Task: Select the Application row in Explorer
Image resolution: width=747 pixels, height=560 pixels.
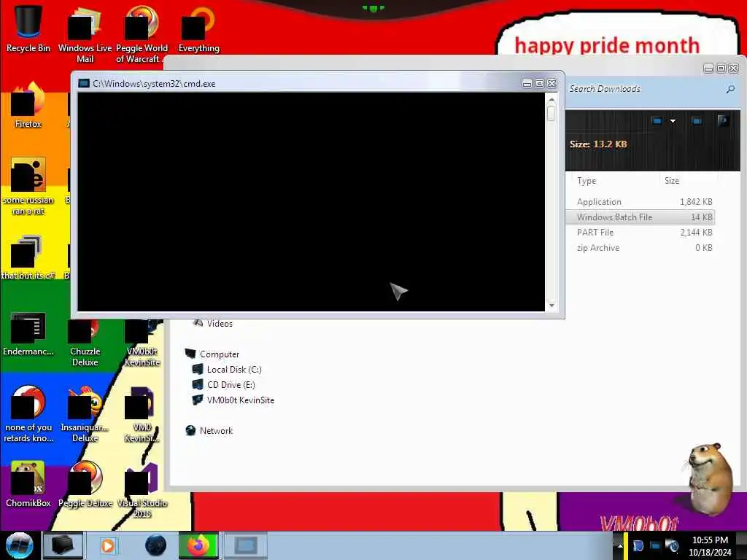Action: pos(640,201)
